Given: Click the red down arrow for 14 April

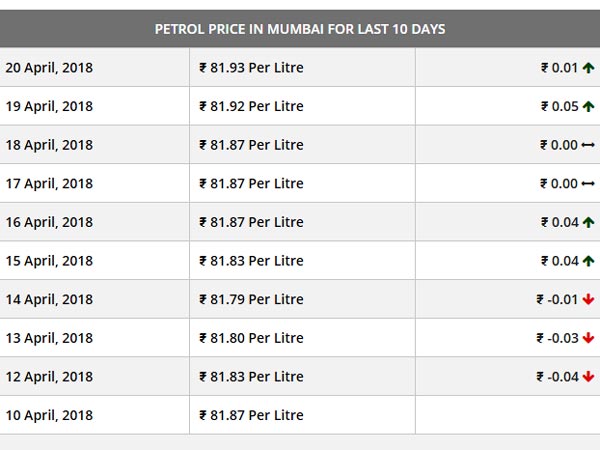Looking at the screenshot, I should 588,299.
